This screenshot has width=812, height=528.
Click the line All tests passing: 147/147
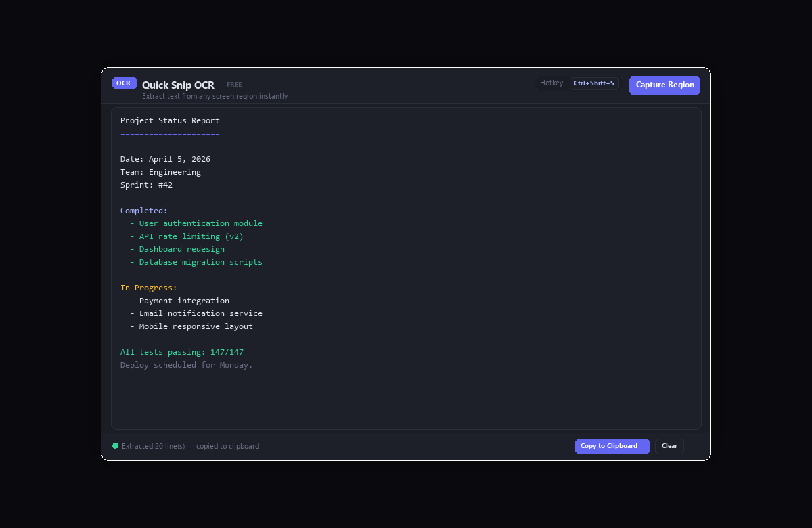181,352
